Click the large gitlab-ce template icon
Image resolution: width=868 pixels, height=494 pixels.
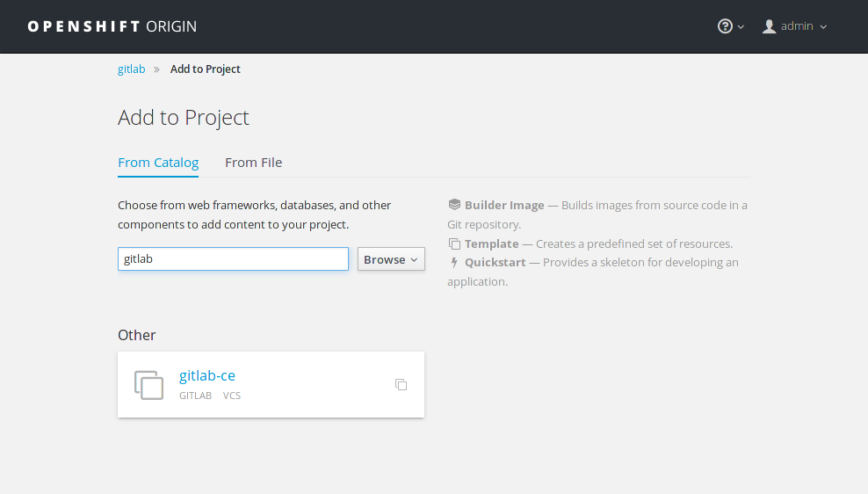coord(148,385)
